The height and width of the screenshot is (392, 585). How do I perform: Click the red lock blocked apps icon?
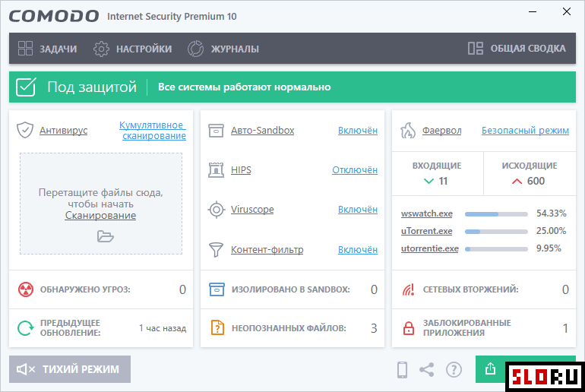coord(409,328)
